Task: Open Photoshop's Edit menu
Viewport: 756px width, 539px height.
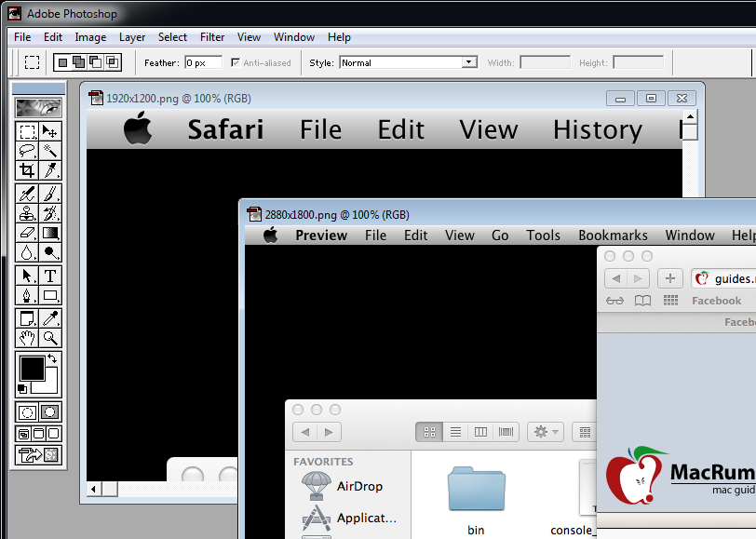Action: point(52,37)
